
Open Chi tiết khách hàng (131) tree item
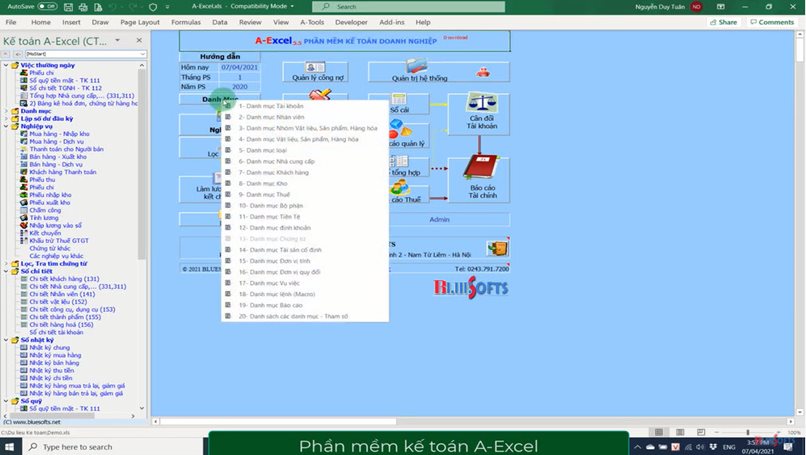[x=64, y=279]
